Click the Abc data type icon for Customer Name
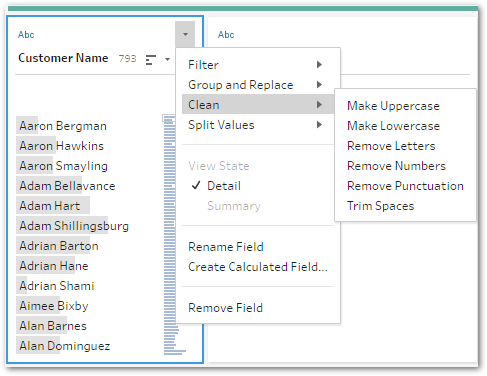 click(26, 35)
